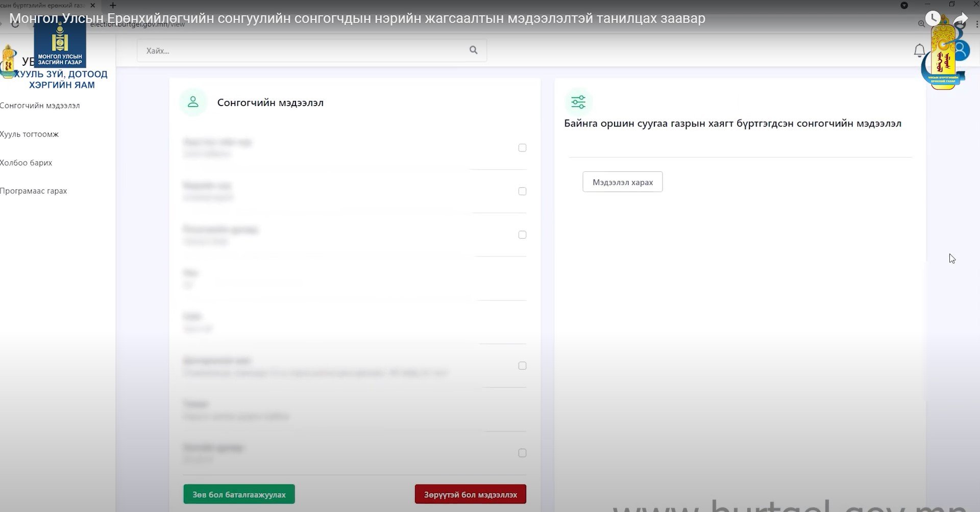The image size is (980, 512).
Task: Click the browser profile dropdown arrow
Action: [x=904, y=5]
